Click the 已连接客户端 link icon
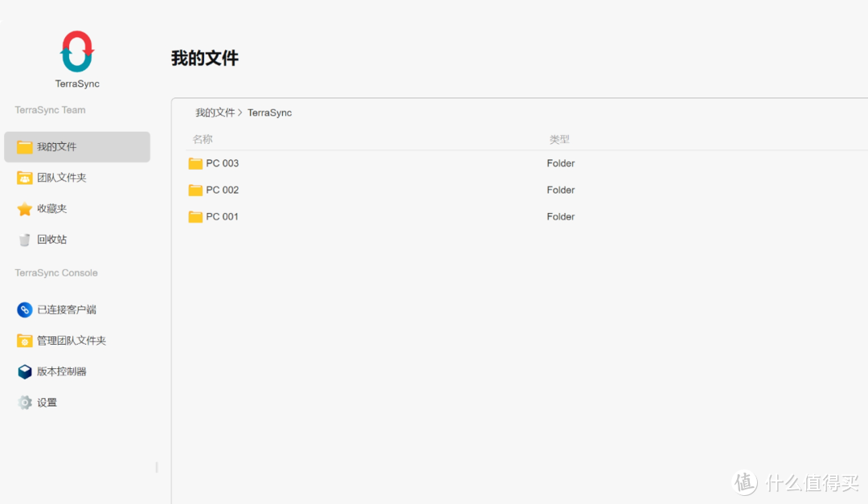The image size is (868, 504). coord(25,309)
